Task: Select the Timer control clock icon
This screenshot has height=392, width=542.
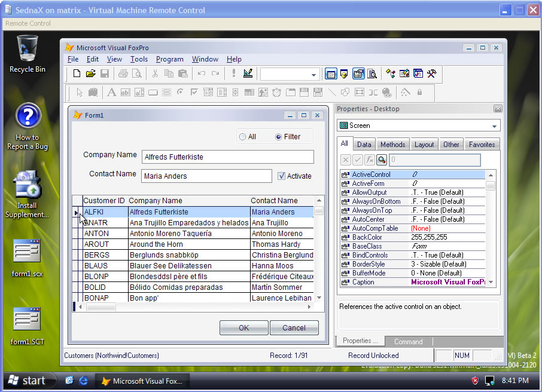Action: tap(276, 92)
